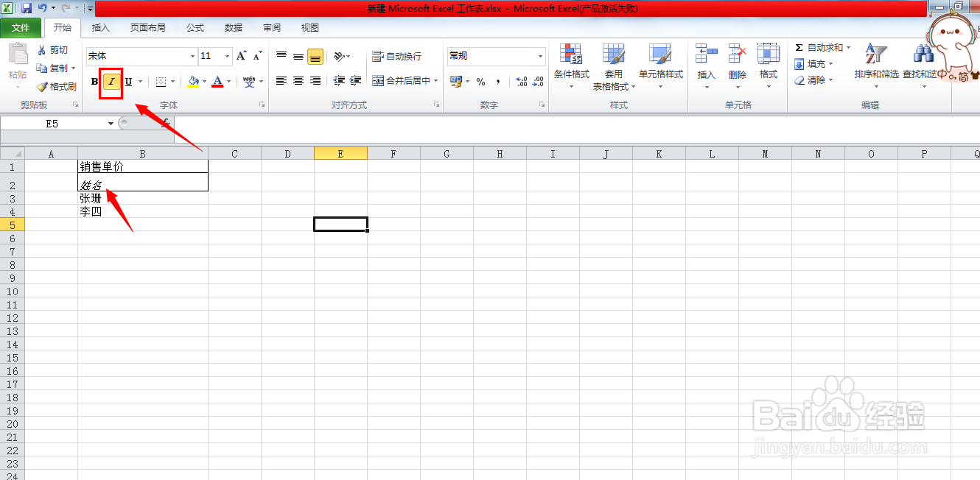The height and width of the screenshot is (480, 980).
Task: Apply percent style
Action: pos(480,81)
